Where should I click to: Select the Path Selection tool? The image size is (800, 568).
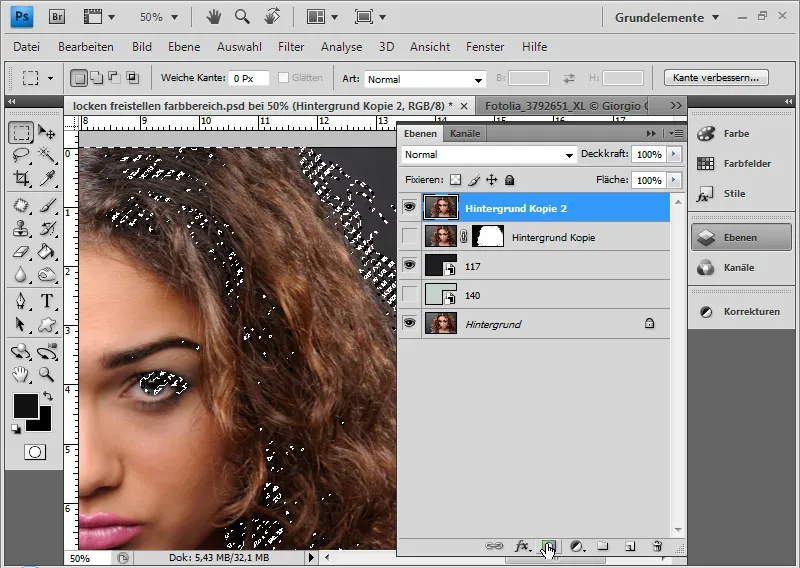click(x=21, y=324)
